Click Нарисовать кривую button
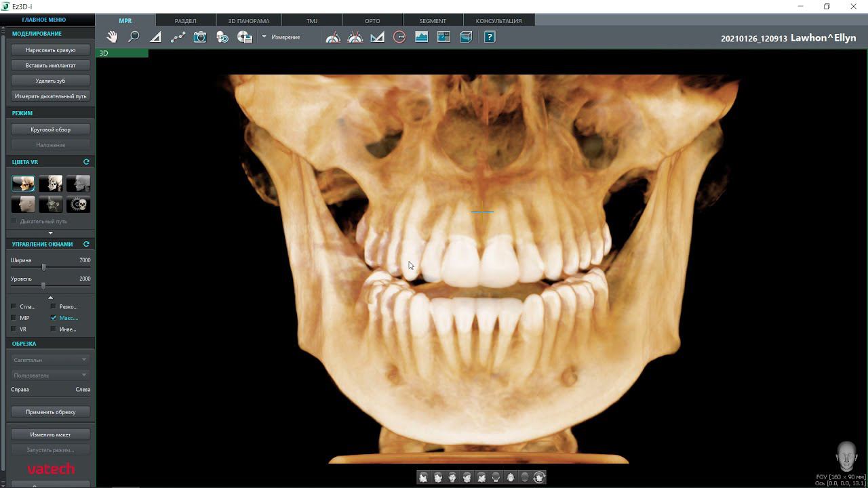The image size is (868, 488). [x=51, y=50]
